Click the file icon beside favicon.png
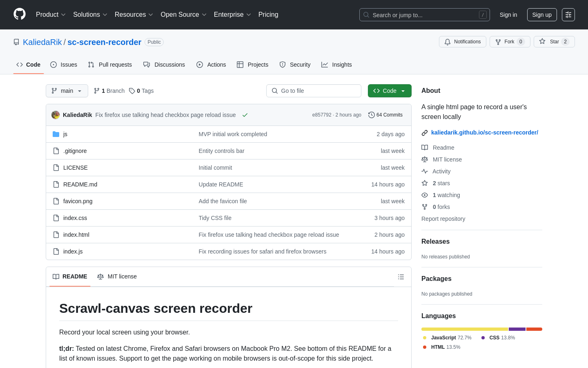The image size is (588, 368). click(x=56, y=201)
